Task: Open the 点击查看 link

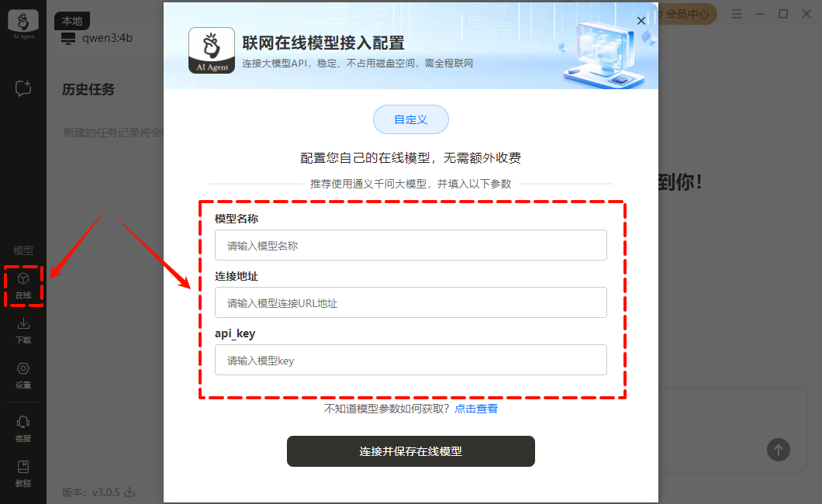Action: pos(476,409)
